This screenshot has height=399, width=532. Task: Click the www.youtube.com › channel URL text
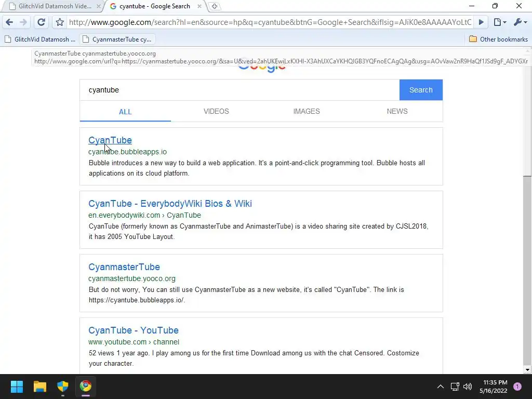click(x=134, y=342)
